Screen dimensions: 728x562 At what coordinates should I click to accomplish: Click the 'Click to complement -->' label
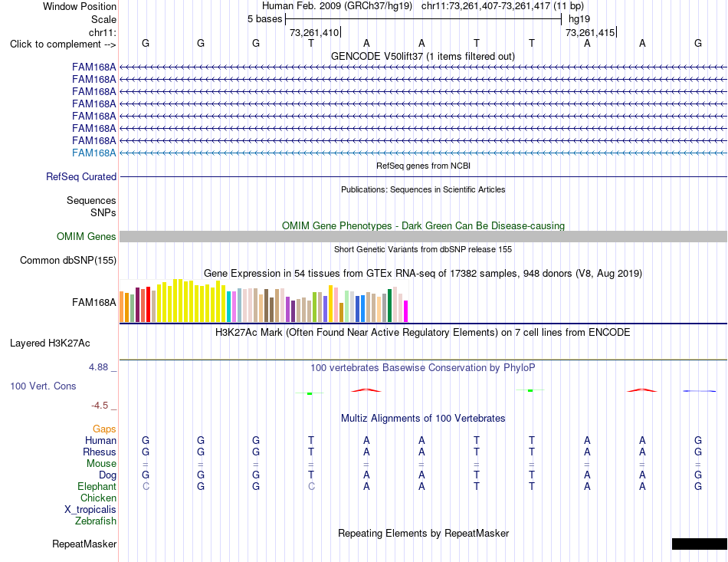(63, 44)
